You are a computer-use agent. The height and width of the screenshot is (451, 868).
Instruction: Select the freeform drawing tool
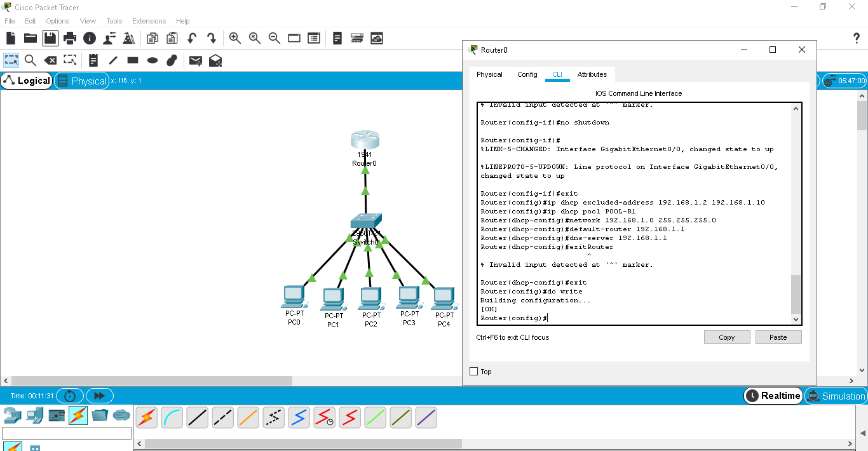coord(172,60)
